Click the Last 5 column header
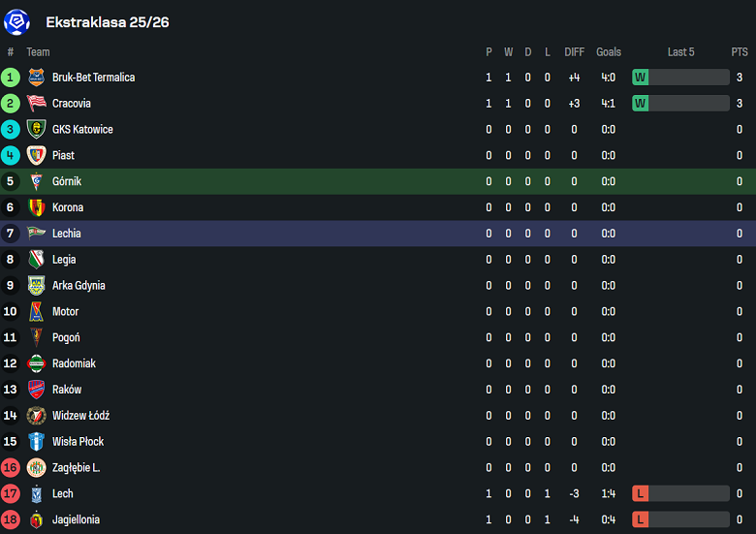This screenshot has height=534, width=756. click(680, 52)
